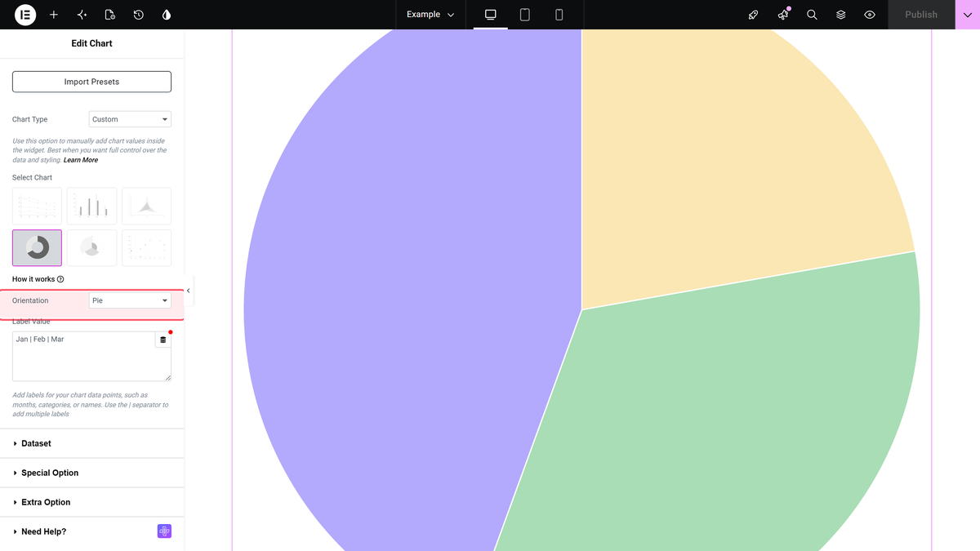The height and width of the screenshot is (551, 980).
Task: Open the Chart Type dropdown
Action: [x=130, y=119]
